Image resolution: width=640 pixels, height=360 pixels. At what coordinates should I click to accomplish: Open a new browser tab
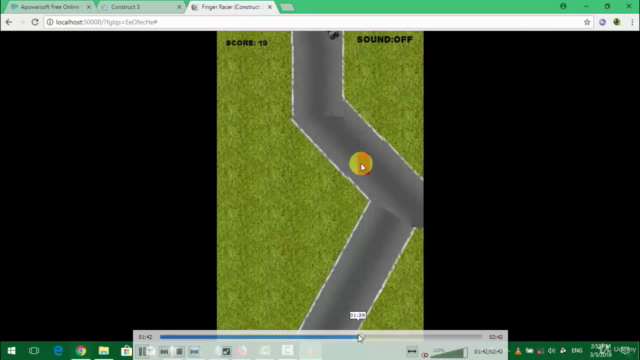[287, 7]
